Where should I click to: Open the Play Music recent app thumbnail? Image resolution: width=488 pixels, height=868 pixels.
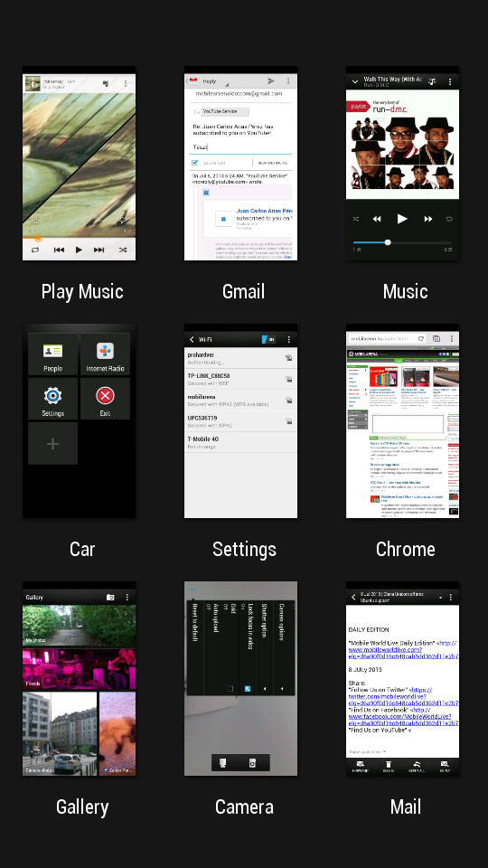(x=80, y=164)
